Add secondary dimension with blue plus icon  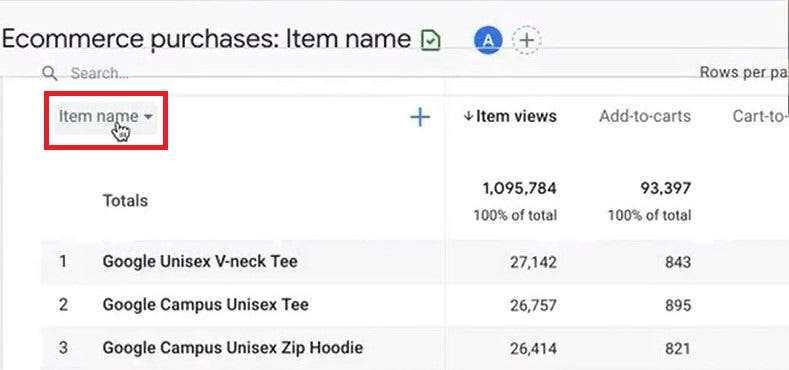[420, 117]
